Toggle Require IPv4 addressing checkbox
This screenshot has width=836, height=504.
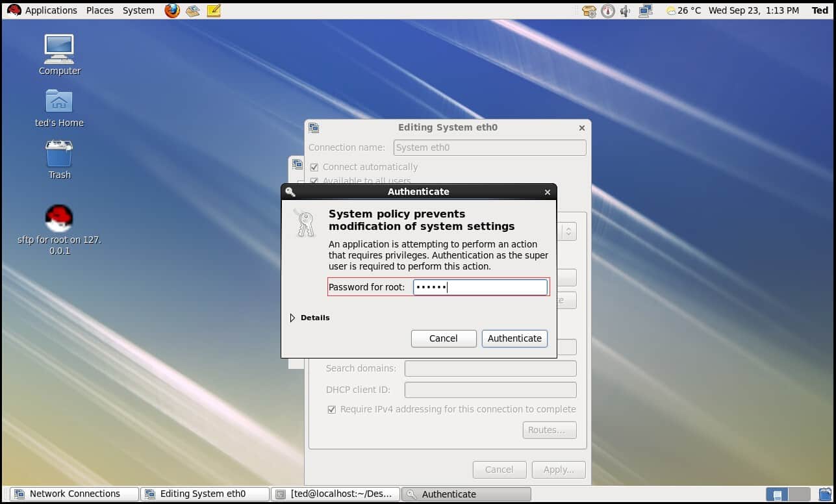(x=332, y=409)
